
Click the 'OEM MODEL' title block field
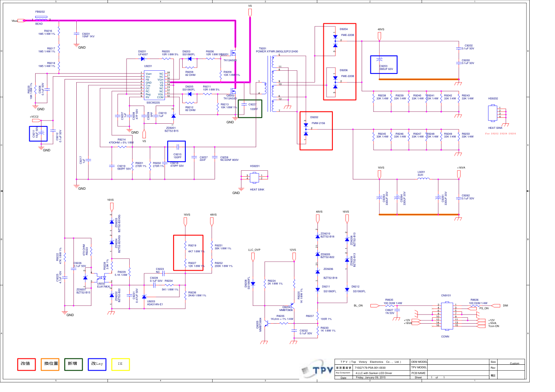pos(419,362)
